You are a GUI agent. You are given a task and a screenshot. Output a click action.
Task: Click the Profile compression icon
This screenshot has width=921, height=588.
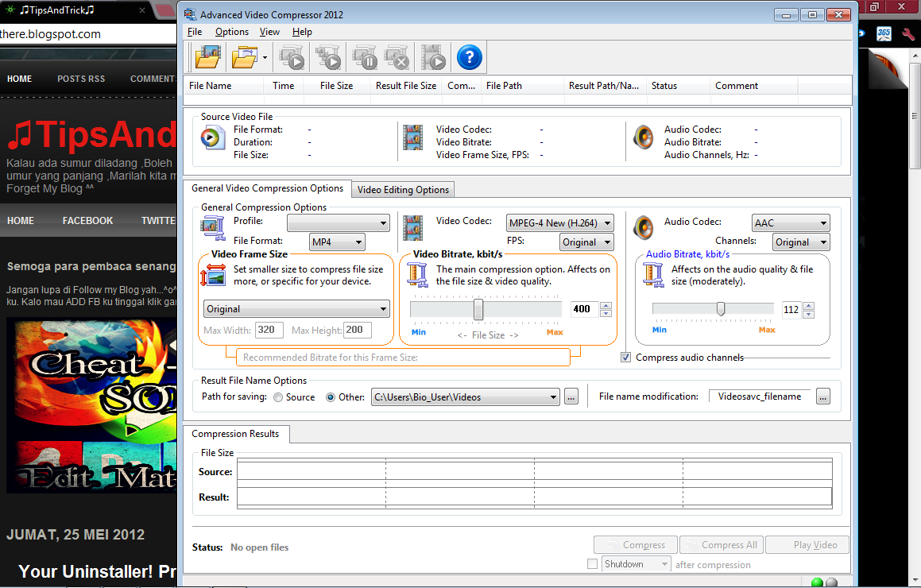[x=213, y=228]
